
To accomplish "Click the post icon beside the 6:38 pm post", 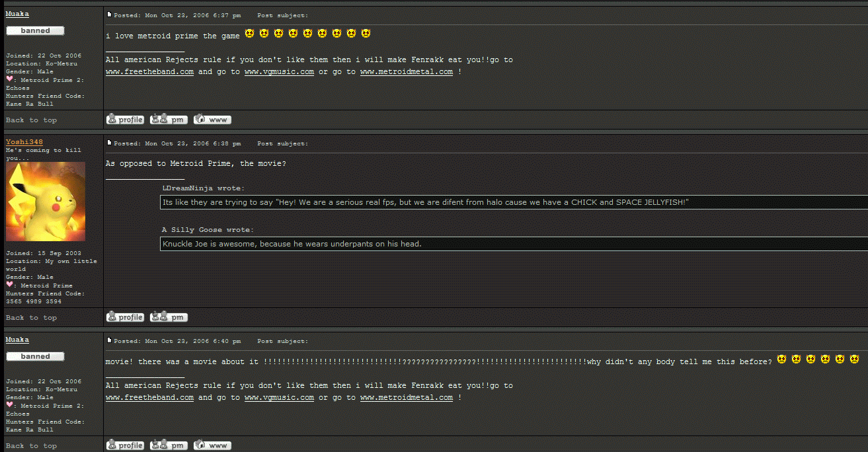I will tap(109, 143).
